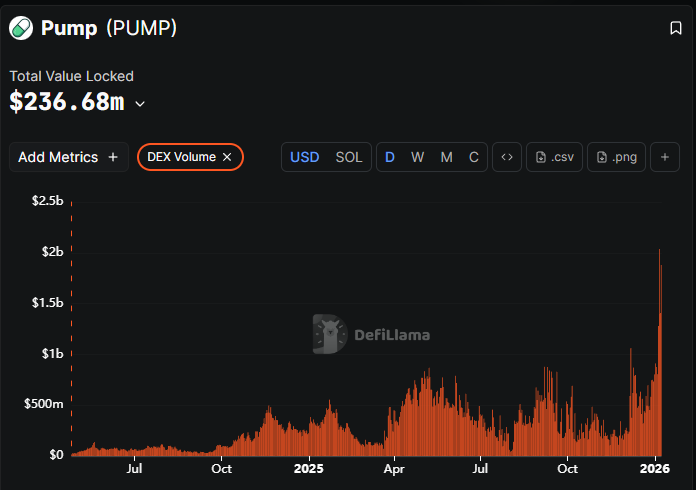
Task: Click the 2025 x-axis label
Action: tap(309, 469)
